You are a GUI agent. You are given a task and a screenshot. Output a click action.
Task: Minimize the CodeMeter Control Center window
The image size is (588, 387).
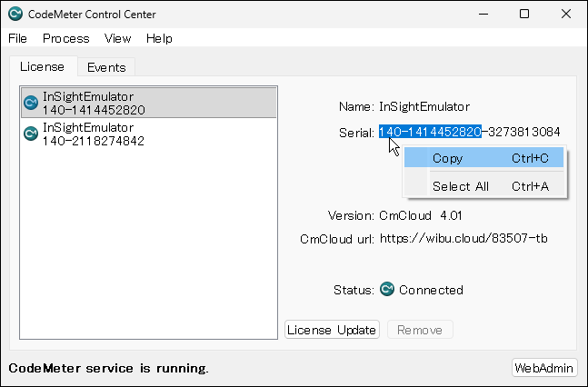point(483,15)
